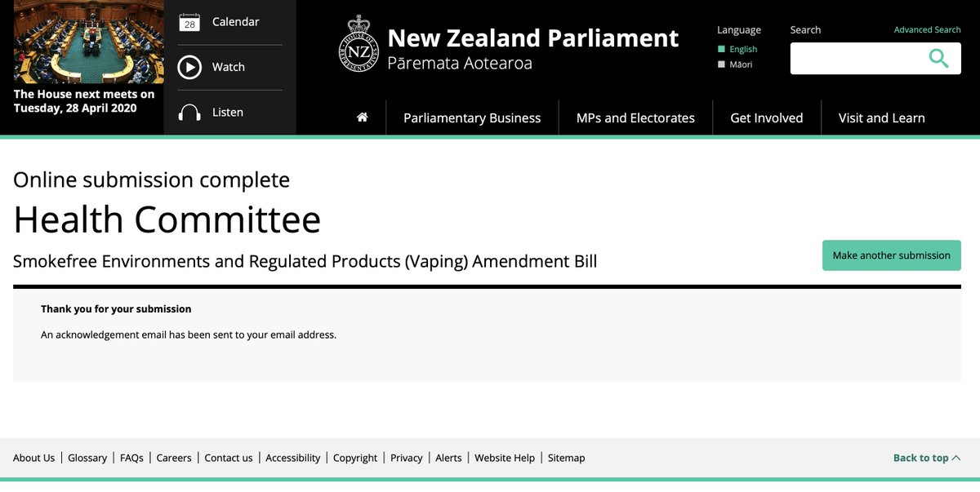Open Careers footer link
The width and height of the screenshot is (980, 492).
[174, 458]
